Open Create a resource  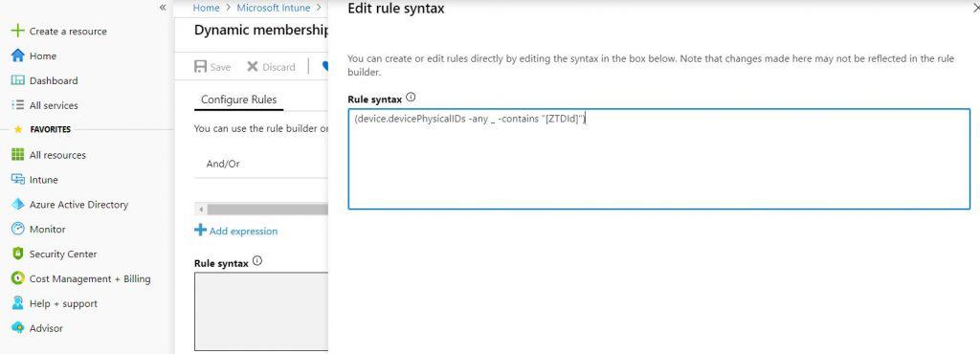tap(68, 32)
